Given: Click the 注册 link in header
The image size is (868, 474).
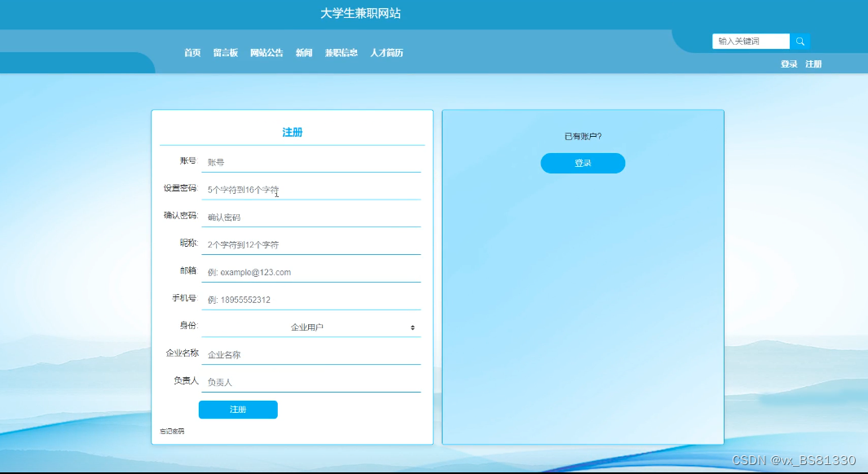Looking at the screenshot, I should click(813, 64).
